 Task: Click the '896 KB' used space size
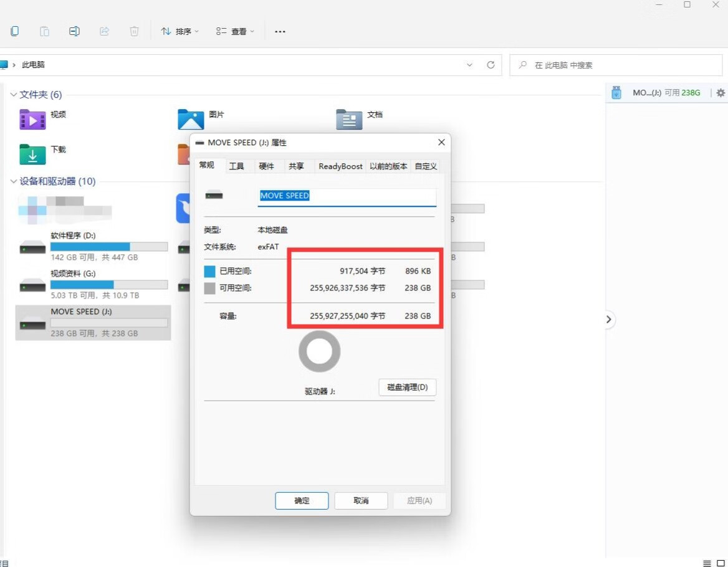point(418,271)
